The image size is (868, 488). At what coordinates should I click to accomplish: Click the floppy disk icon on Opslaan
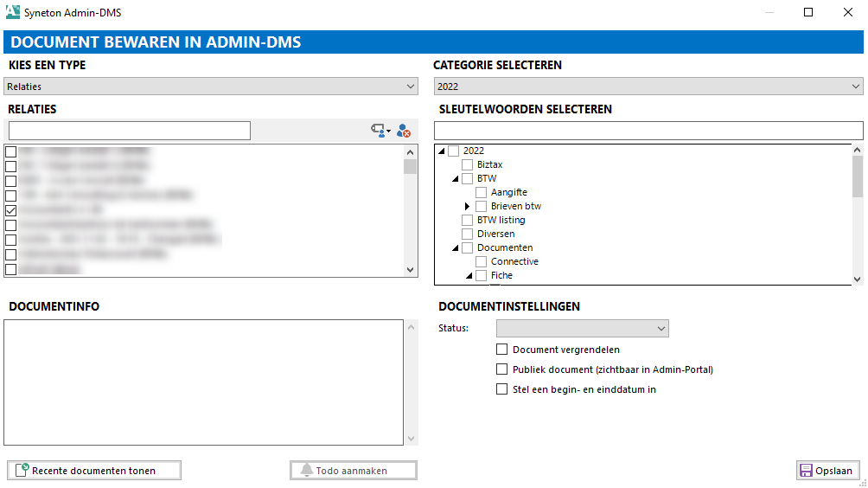point(806,471)
